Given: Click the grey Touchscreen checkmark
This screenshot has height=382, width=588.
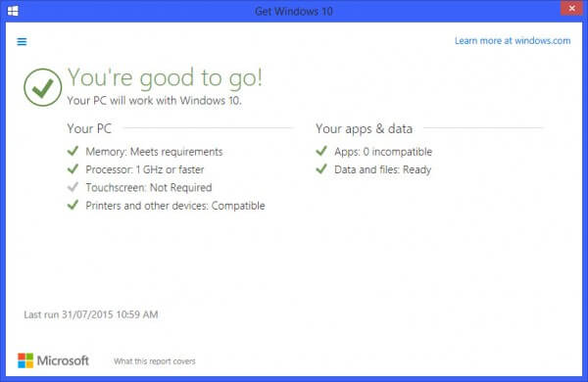Looking at the screenshot, I should pos(73,187).
